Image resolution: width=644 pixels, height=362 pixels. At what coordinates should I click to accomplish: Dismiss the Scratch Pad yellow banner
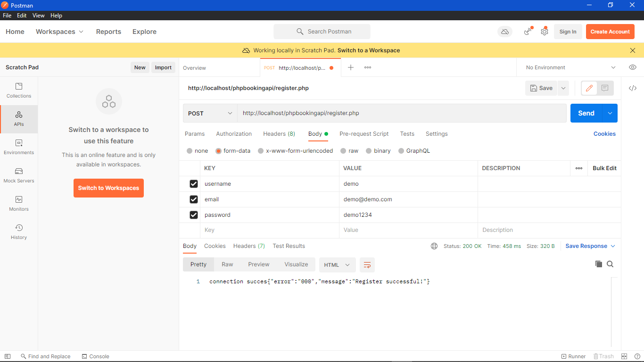click(633, 50)
